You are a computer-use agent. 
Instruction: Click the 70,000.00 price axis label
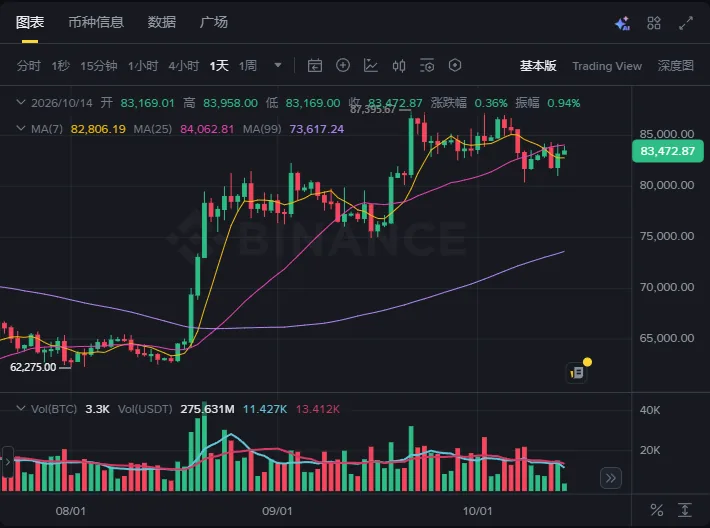tap(667, 287)
